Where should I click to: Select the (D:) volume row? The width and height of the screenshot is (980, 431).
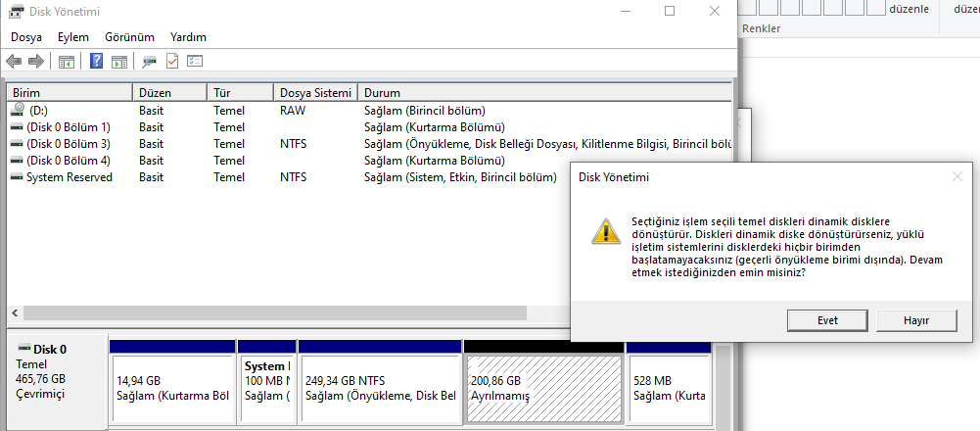tap(369, 111)
